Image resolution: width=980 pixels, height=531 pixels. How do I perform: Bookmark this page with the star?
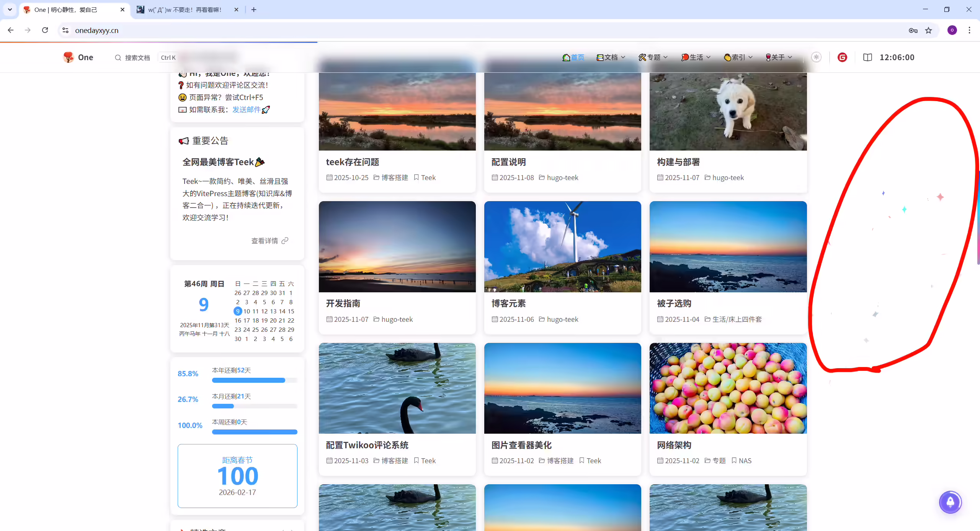(x=929, y=30)
